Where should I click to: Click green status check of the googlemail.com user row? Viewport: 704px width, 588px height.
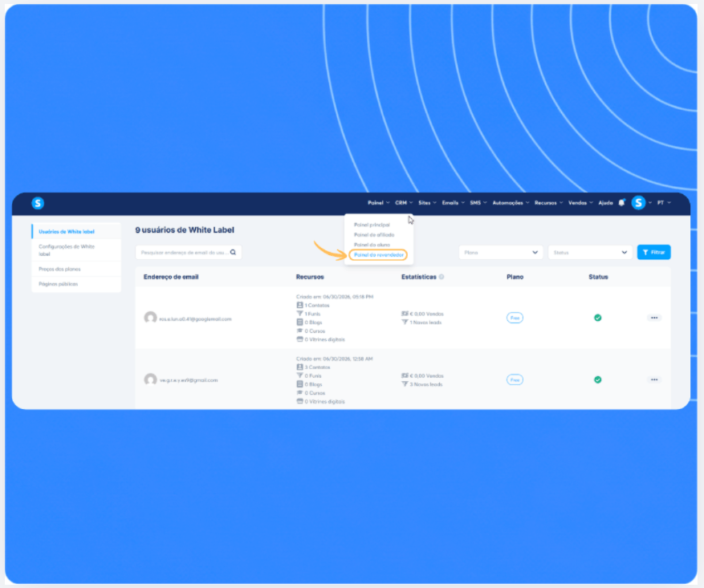click(x=597, y=318)
